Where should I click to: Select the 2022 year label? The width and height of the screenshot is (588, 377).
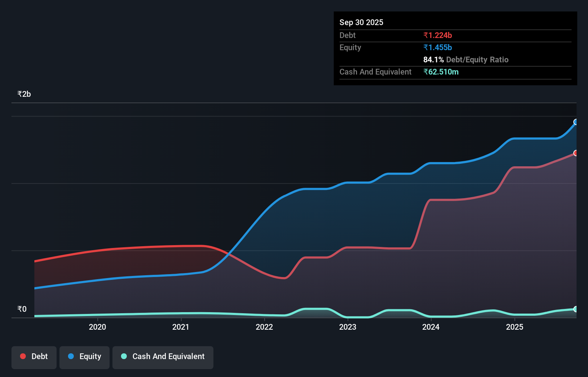[264, 327]
